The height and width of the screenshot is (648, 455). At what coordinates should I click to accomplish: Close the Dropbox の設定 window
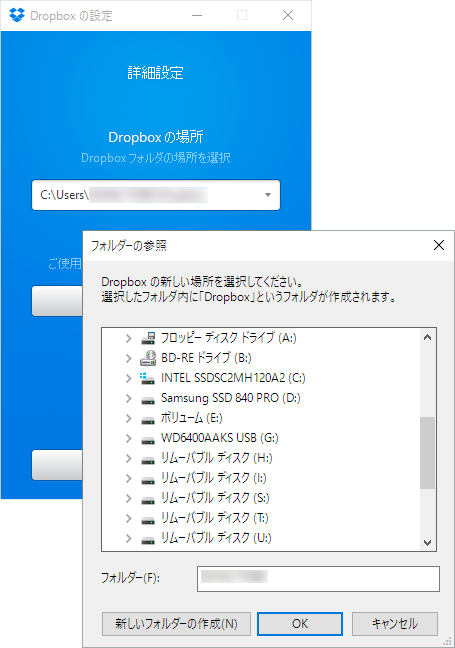288,15
